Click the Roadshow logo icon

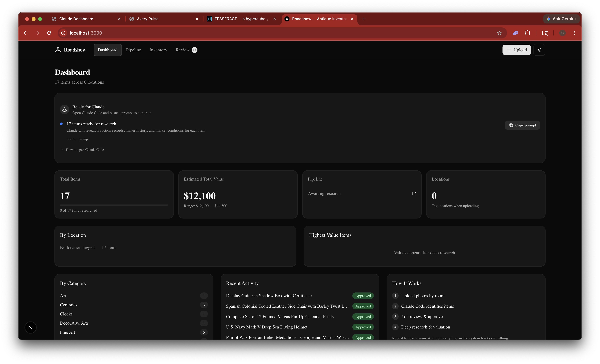tap(58, 50)
